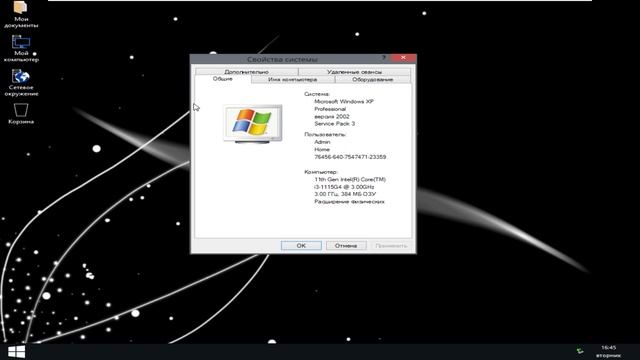Click the product ID 76456-640-7547471-23359

(350, 157)
